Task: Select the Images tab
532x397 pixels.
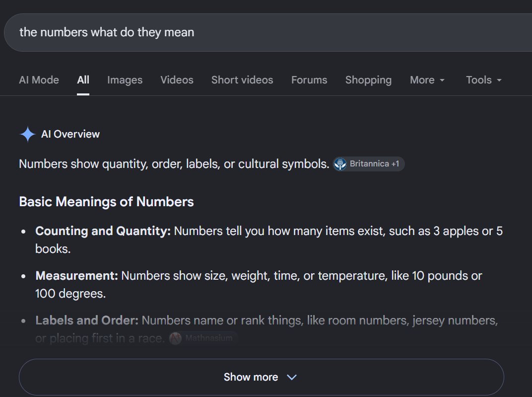Action: click(125, 80)
